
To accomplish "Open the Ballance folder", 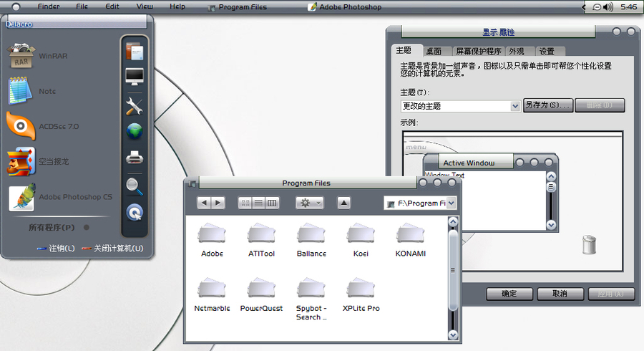I will (x=311, y=240).
